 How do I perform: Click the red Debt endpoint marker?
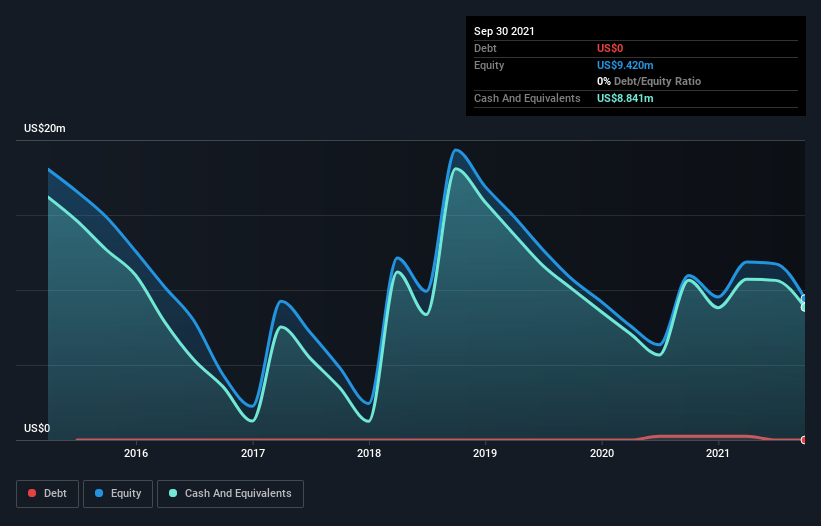point(805,440)
